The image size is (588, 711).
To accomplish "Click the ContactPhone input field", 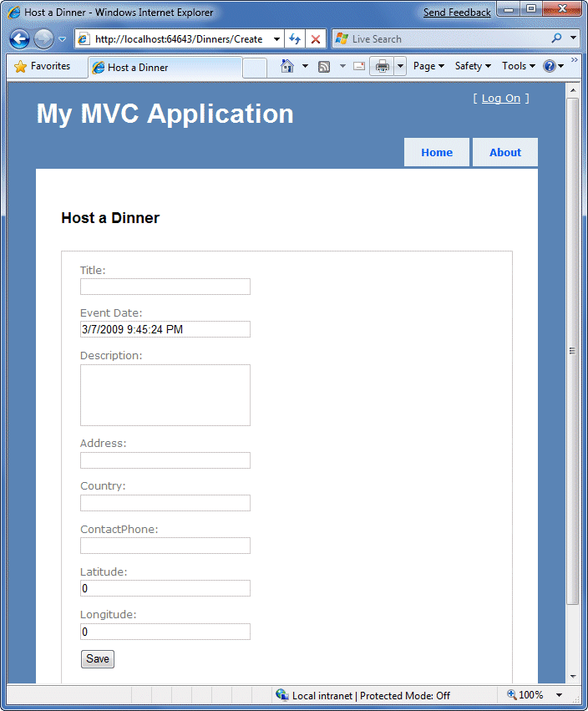I will pos(165,546).
